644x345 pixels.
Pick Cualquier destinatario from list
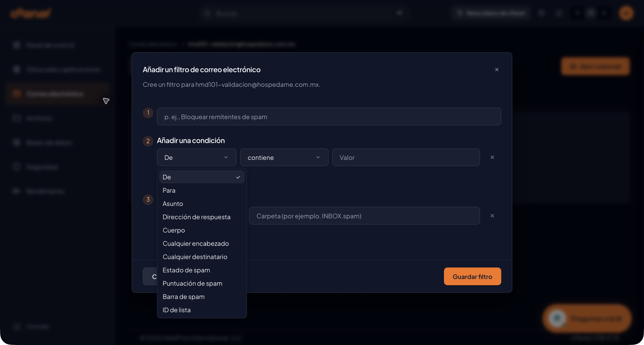click(x=202, y=257)
